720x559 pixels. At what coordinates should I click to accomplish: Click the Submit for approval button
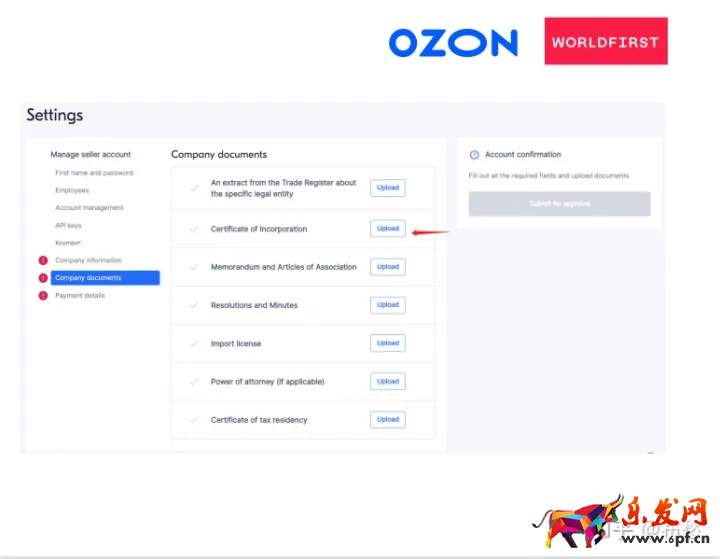pyautogui.click(x=559, y=204)
